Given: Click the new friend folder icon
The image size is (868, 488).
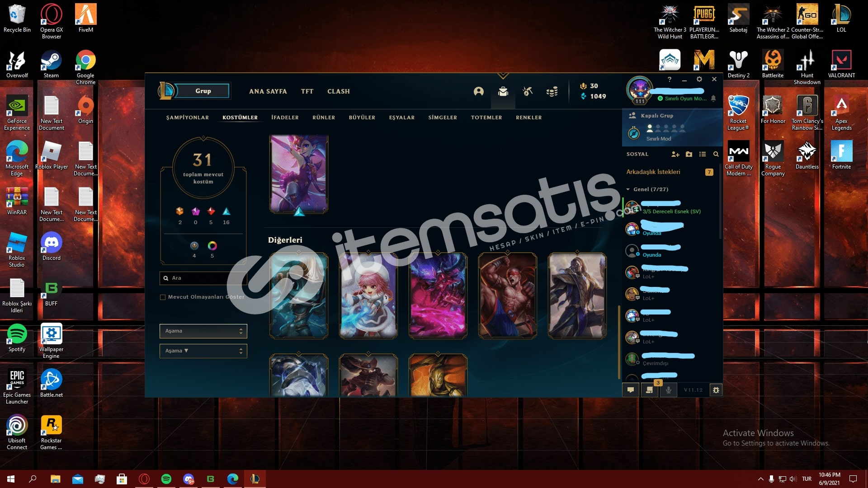Looking at the screenshot, I should click(689, 155).
